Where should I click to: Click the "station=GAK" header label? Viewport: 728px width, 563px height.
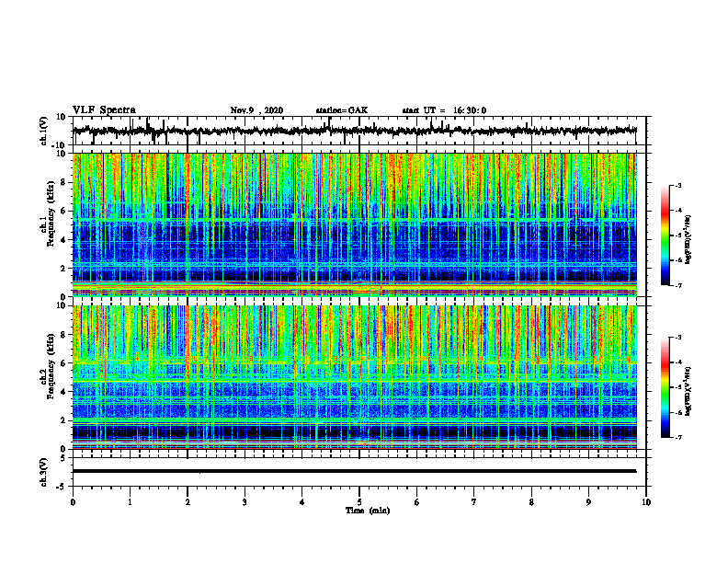click(342, 110)
